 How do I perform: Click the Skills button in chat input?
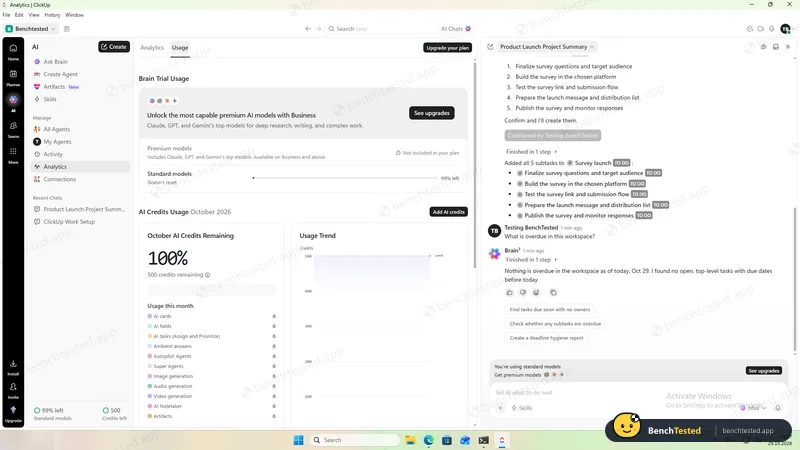522,408
